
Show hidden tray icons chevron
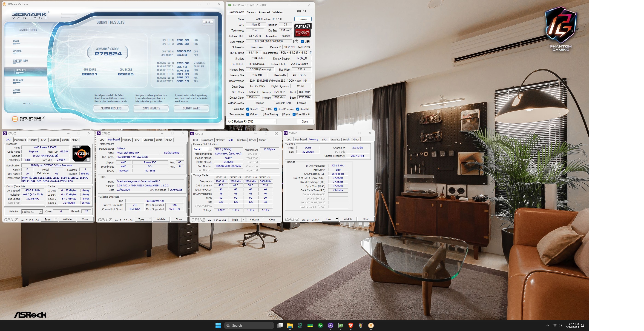pos(547,325)
